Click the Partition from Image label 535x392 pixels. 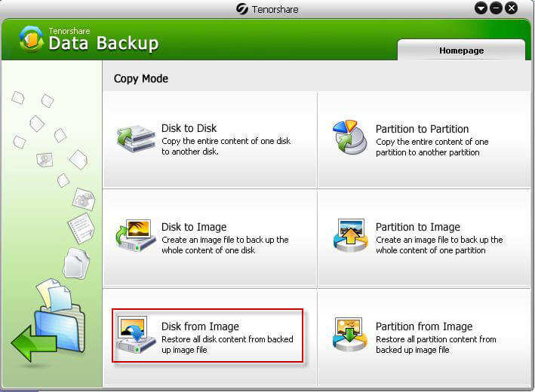[x=424, y=326]
